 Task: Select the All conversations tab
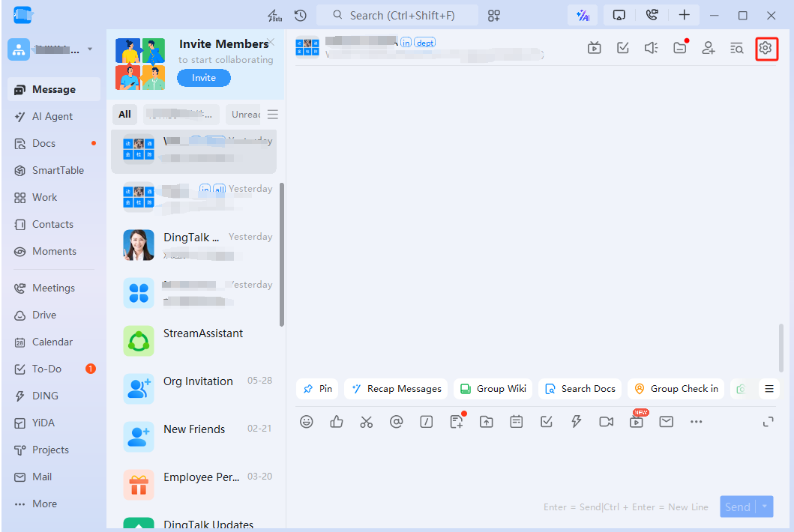pyautogui.click(x=124, y=115)
